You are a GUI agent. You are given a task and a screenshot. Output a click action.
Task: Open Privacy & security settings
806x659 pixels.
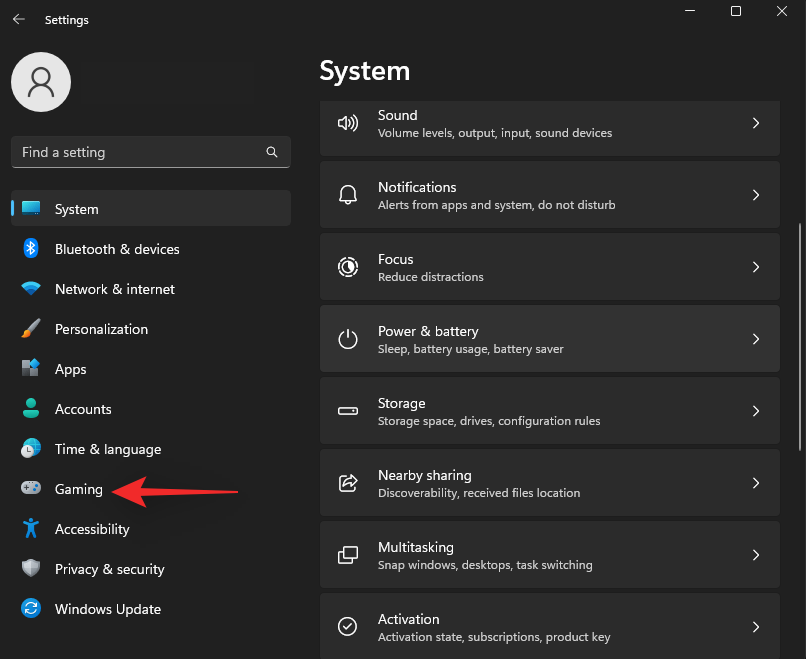(110, 569)
